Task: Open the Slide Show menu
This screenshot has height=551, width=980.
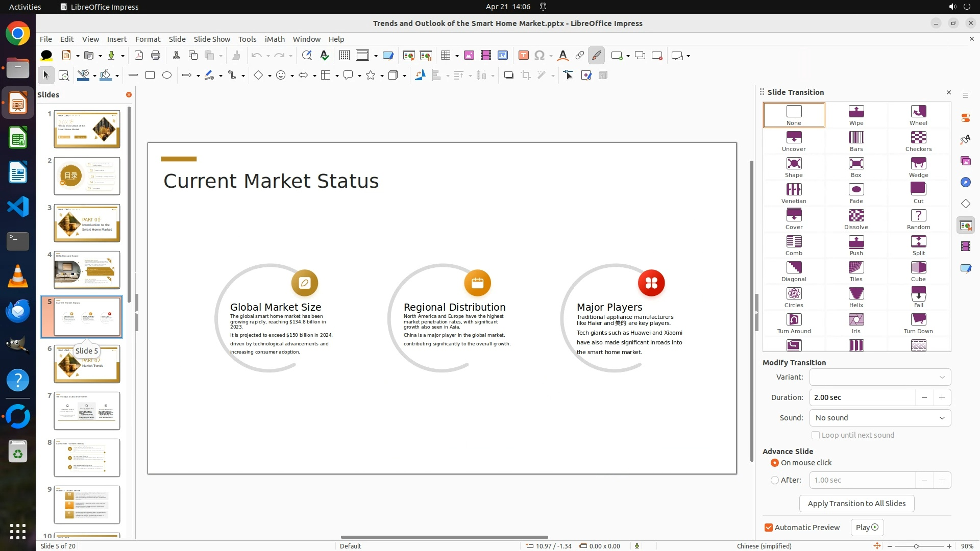Action: point(211,39)
